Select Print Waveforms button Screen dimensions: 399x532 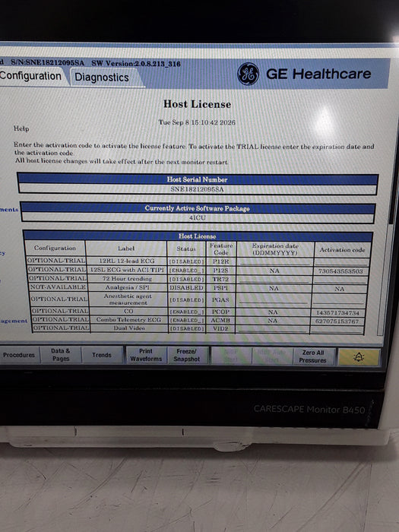[x=146, y=355]
